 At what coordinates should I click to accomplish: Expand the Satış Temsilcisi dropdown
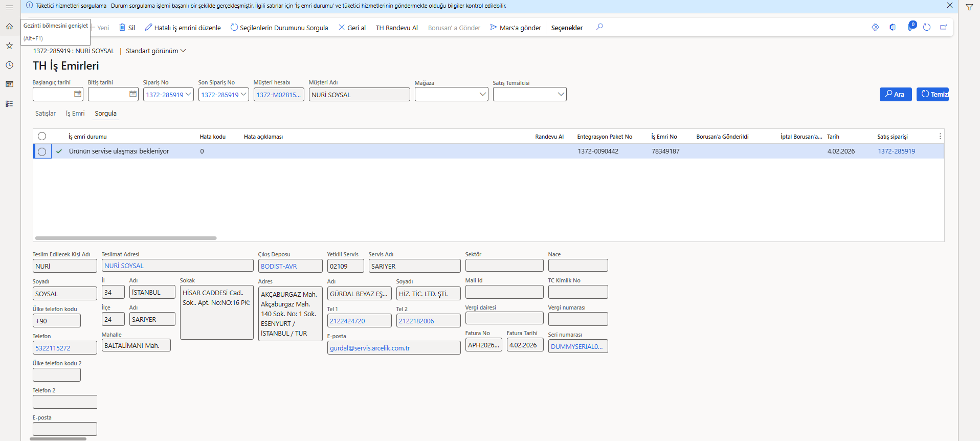click(561, 94)
